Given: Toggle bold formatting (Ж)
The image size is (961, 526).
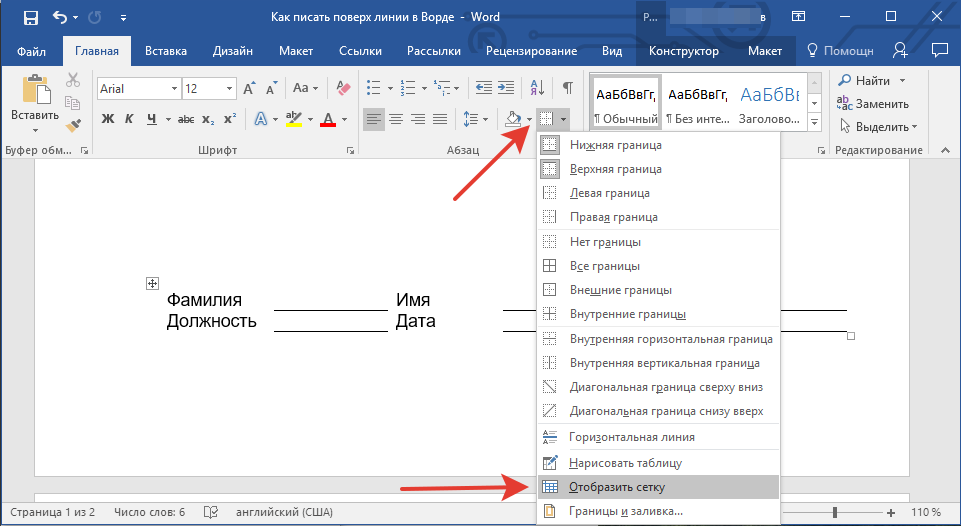Looking at the screenshot, I should point(108,120).
